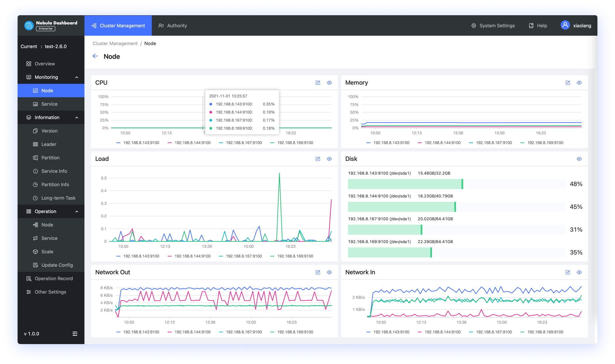Collapse the Monitoring section
This screenshot has width=615, height=364.
76,77
